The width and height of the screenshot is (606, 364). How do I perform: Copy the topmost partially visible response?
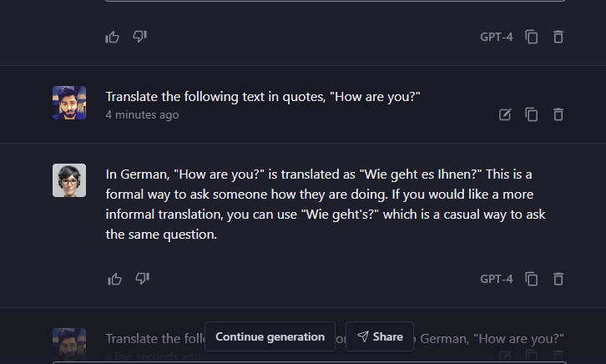tap(531, 37)
